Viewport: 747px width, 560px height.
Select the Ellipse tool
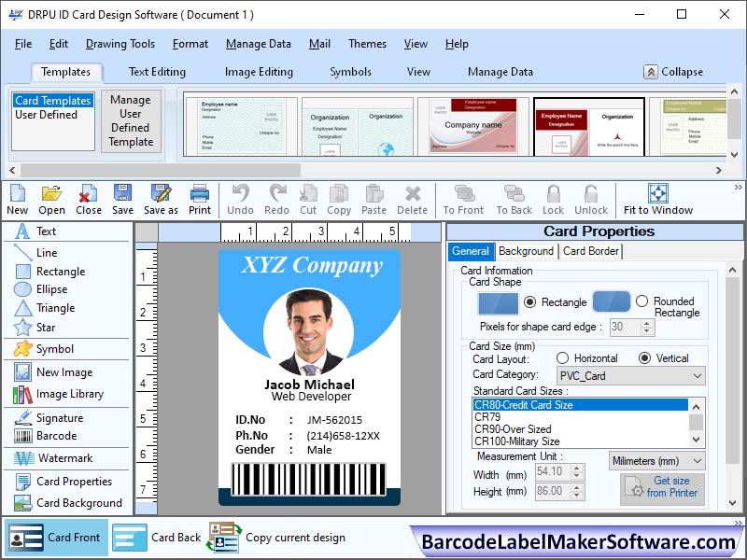[x=41, y=289]
